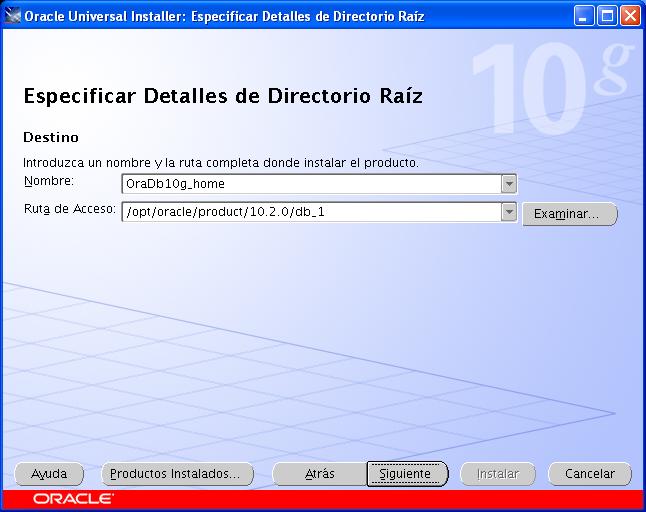
Task: Click the Oracle installer title bar icon
Action: (12, 16)
